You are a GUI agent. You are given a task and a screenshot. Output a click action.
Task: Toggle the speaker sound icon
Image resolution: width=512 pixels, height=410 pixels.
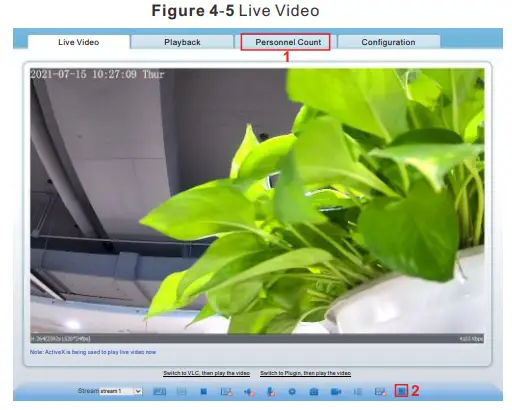249,392
